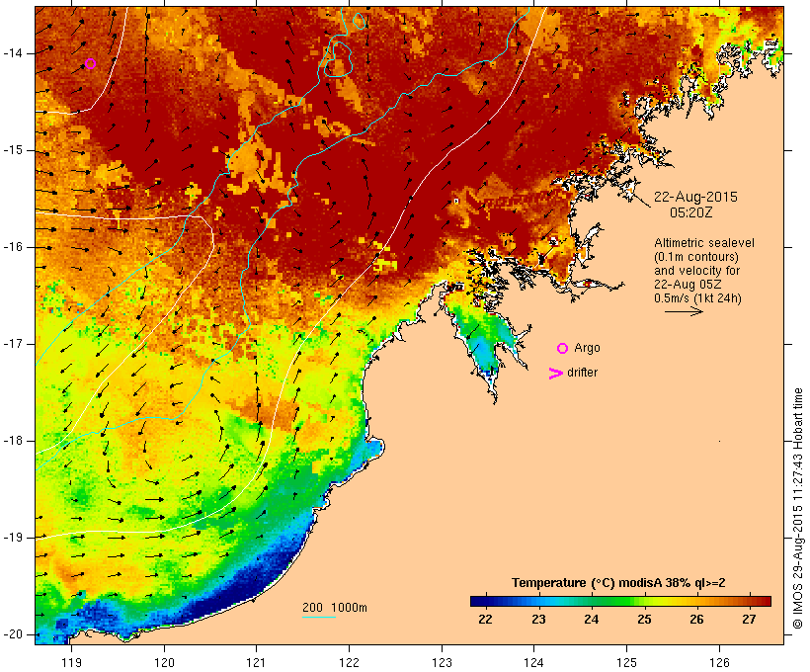Click the latitude axis label -17
Image resolution: width=810 pixels, height=672 pixels.
(12, 344)
